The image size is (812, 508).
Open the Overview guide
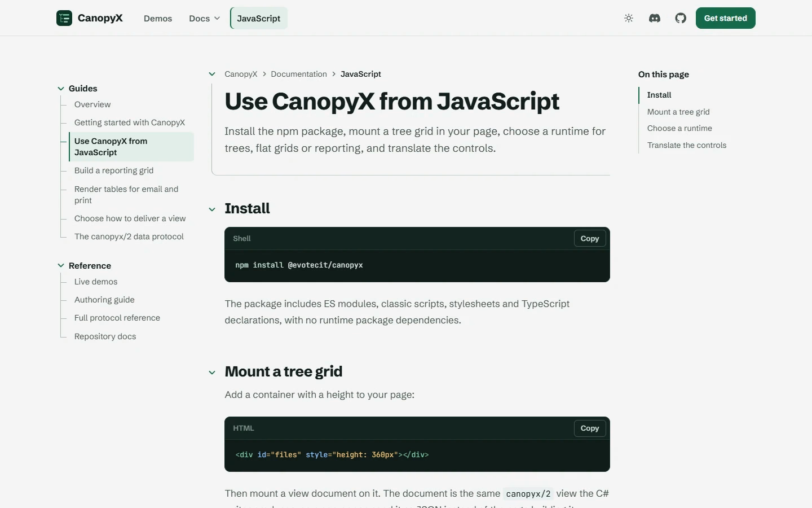pyautogui.click(x=92, y=104)
